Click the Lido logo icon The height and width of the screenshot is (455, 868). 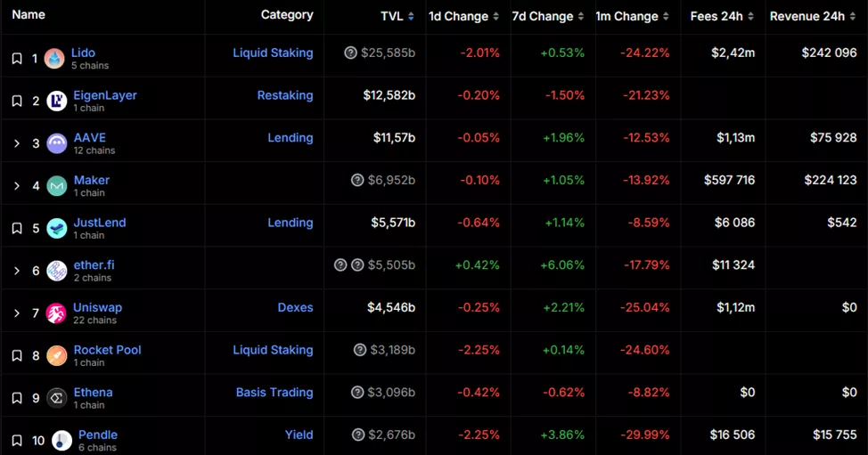click(x=54, y=59)
